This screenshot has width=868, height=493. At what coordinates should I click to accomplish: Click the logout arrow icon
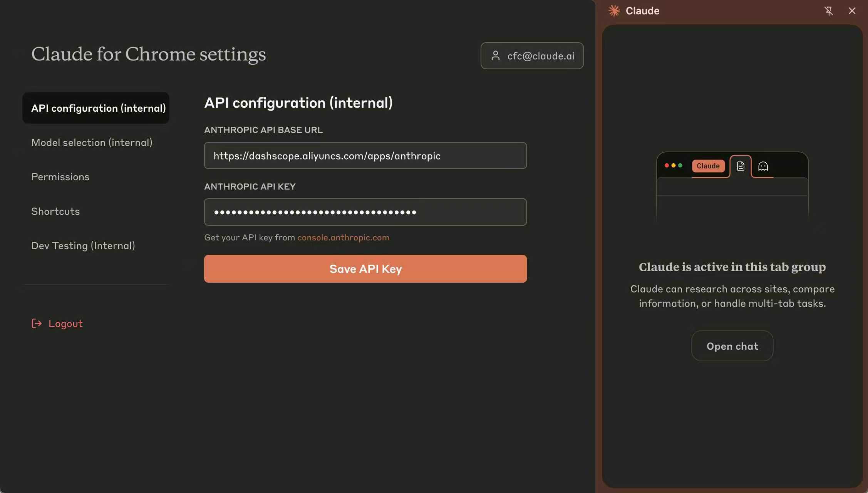tap(37, 324)
